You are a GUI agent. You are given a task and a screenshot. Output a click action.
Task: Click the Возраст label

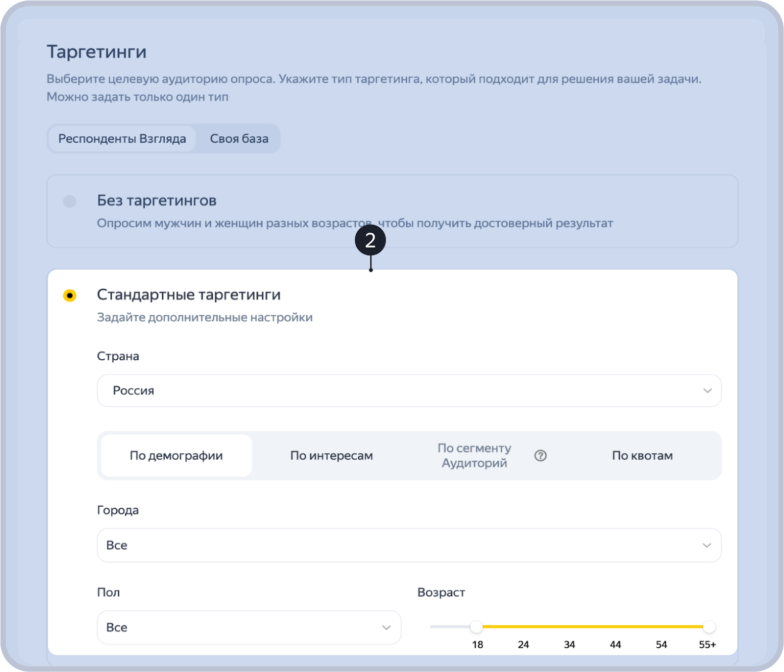[x=441, y=592]
